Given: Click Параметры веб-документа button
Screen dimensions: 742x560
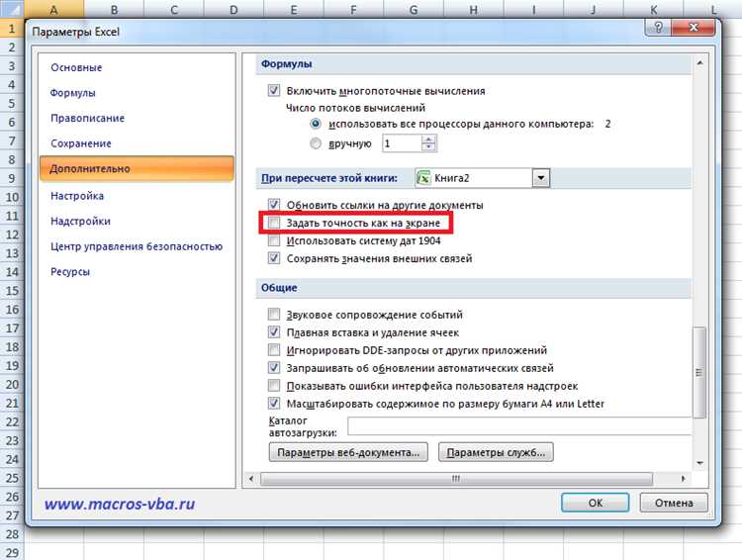Looking at the screenshot, I should pos(348,452).
